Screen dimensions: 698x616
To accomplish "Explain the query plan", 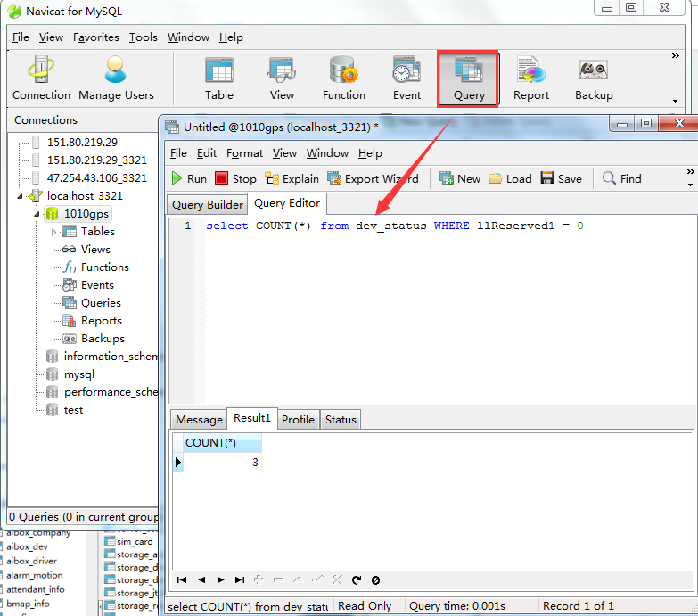I will [x=292, y=178].
